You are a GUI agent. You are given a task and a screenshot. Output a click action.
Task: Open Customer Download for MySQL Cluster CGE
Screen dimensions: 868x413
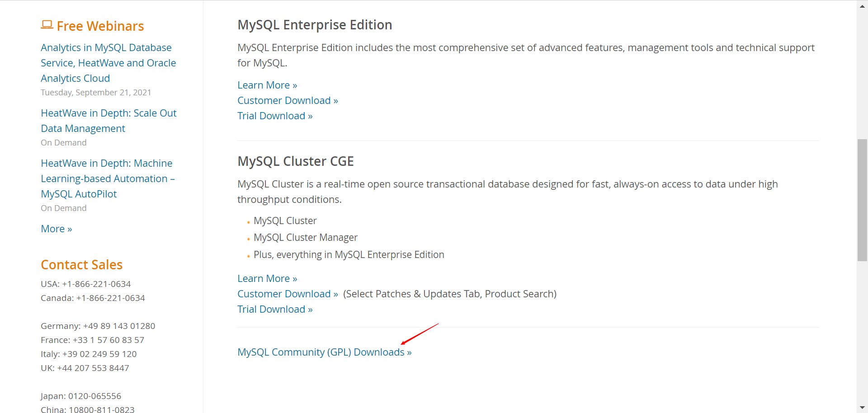tap(284, 294)
